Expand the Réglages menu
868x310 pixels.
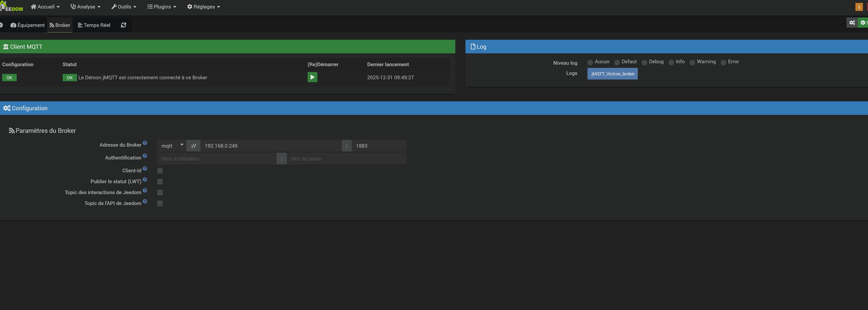coord(204,7)
